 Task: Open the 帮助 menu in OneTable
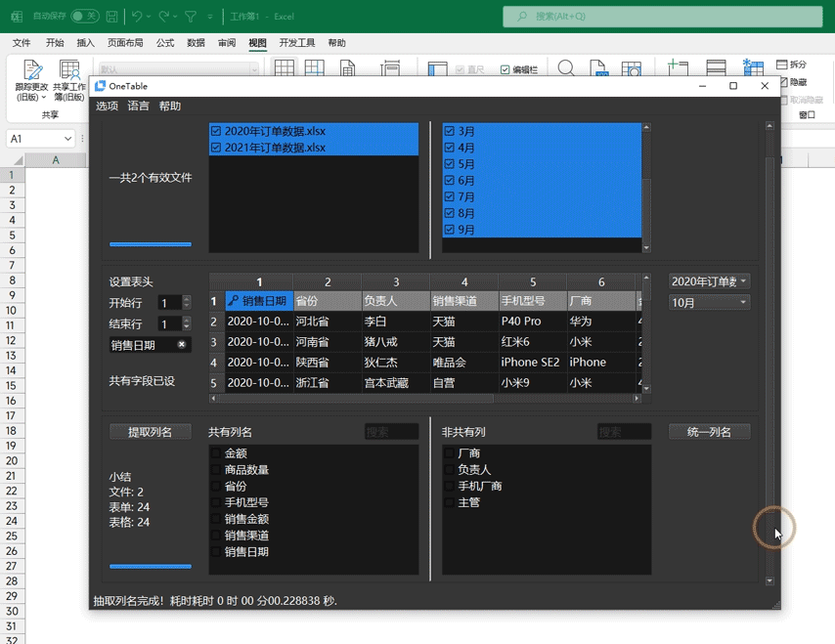(x=170, y=106)
